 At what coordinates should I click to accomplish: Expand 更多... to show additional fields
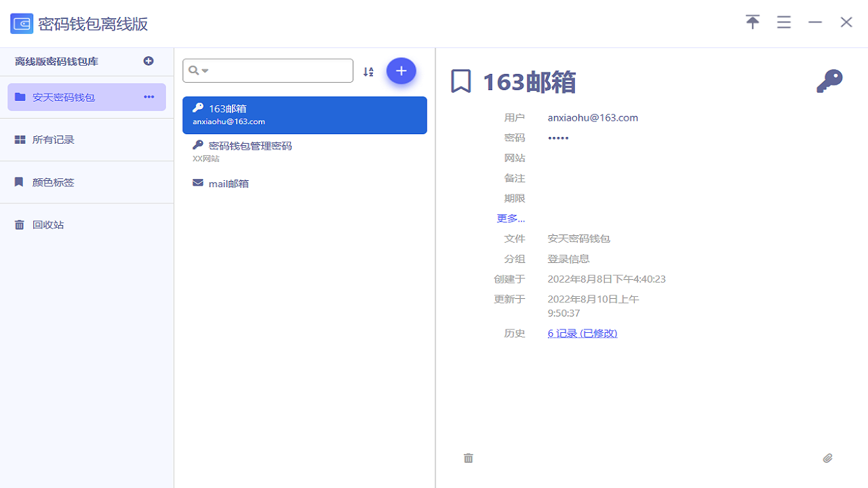click(510, 218)
